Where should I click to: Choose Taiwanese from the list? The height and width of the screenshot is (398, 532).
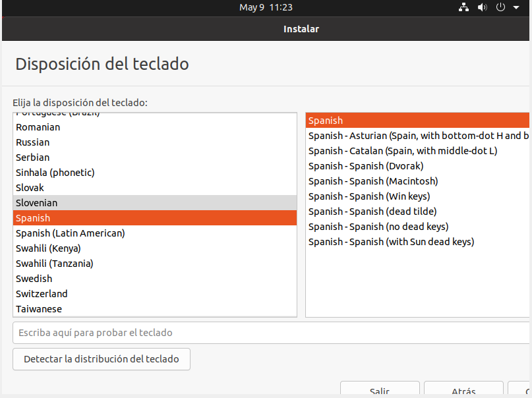(x=38, y=309)
